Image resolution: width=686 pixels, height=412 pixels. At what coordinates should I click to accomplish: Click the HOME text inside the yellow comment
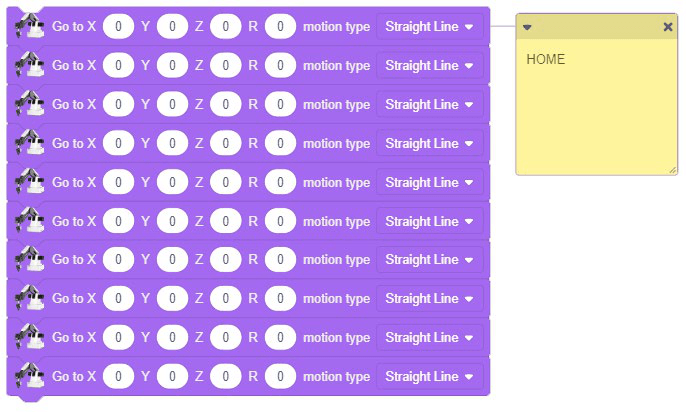[x=546, y=60]
